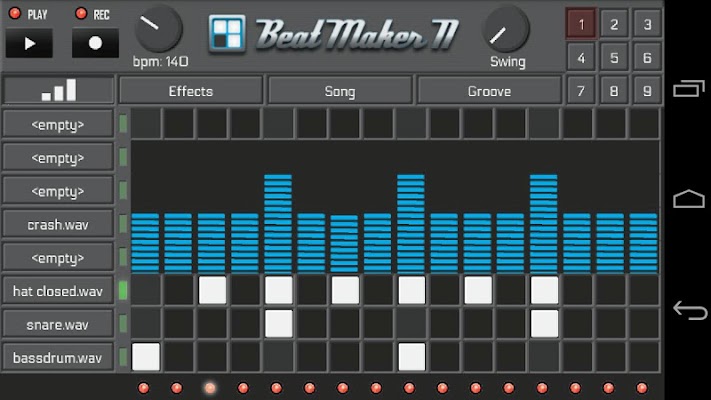The height and width of the screenshot is (400, 711).
Task: Open the Beat Maker II logo icon
Action: click(227, 33)
